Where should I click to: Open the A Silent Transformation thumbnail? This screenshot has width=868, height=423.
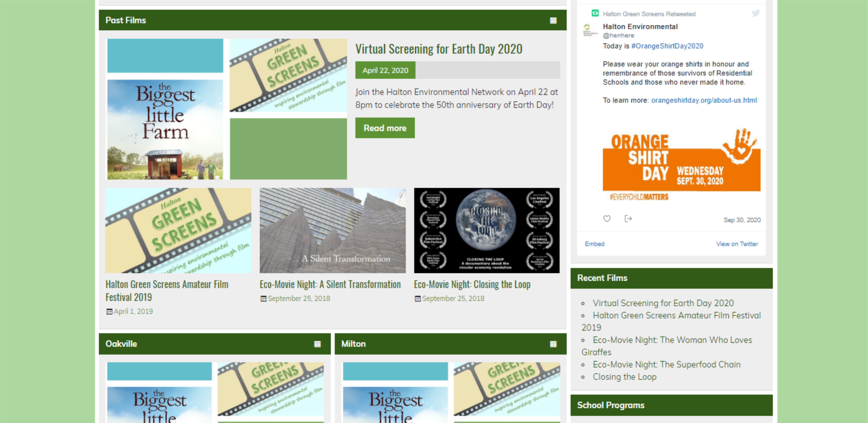[x=333, y=231]
